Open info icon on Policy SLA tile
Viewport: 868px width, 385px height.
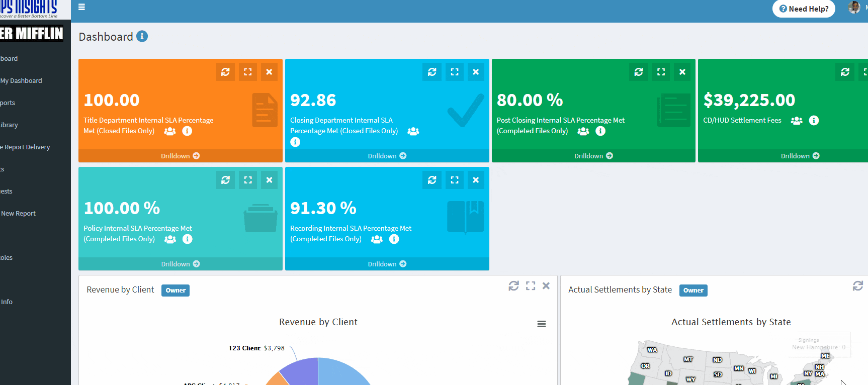[x=187, y=239]
